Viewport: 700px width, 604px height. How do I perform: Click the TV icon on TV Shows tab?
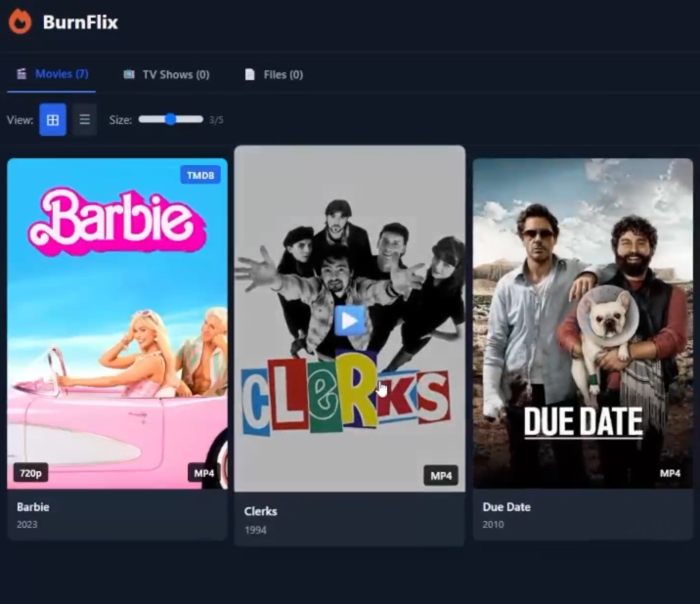129,74
